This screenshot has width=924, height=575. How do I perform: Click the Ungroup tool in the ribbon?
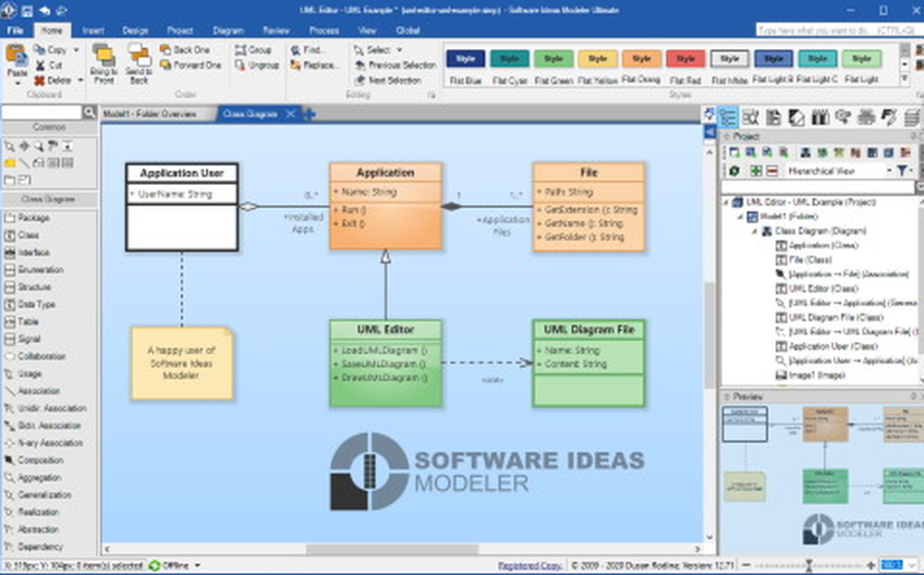[256, 65]
